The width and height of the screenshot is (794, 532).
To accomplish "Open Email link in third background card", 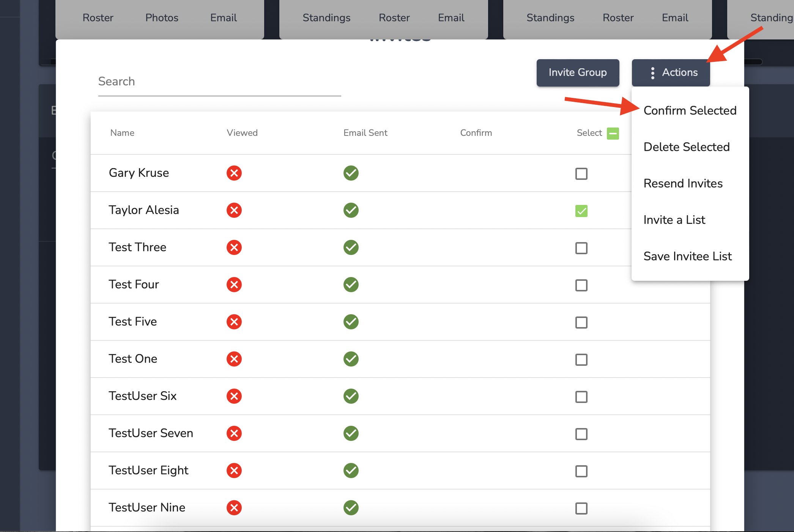I will tap(675, 18).
